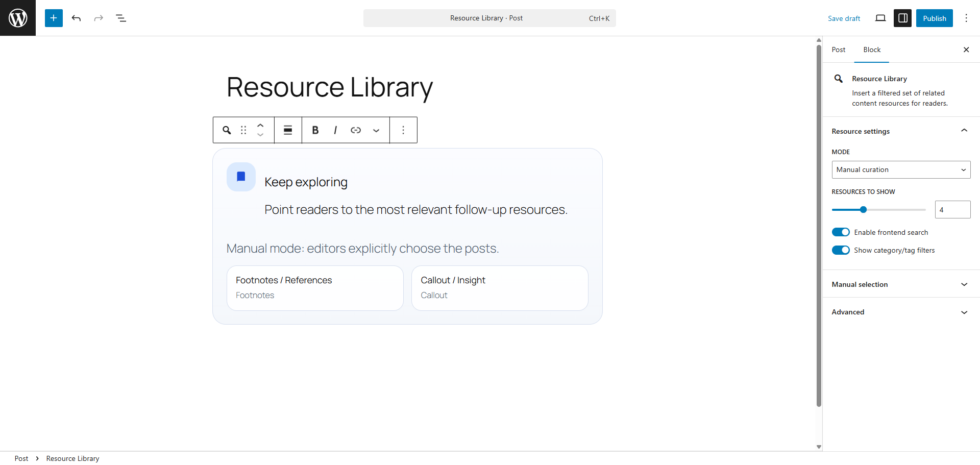980x465 pixels.
Task: Open block options three-dot menu
Action: [403, 130]
